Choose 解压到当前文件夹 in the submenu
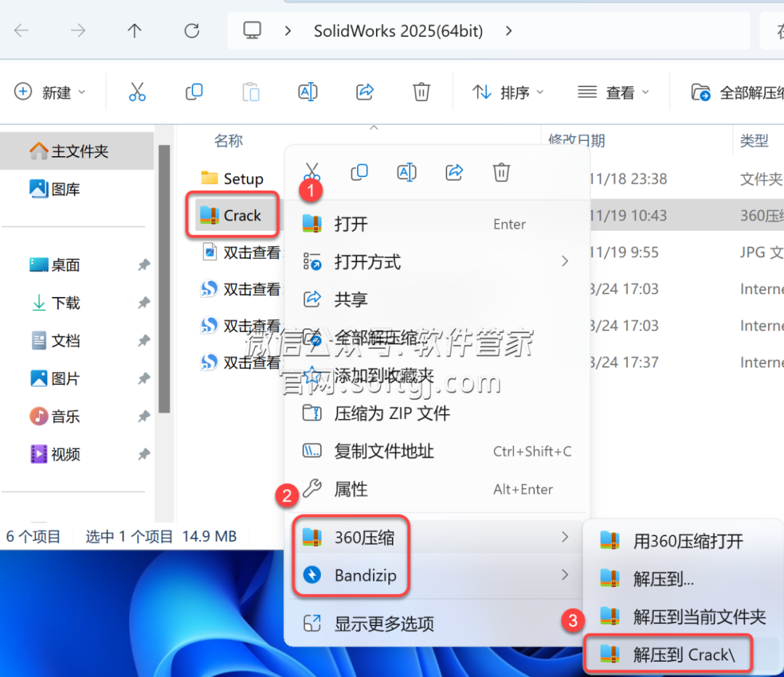 point(685,617)
